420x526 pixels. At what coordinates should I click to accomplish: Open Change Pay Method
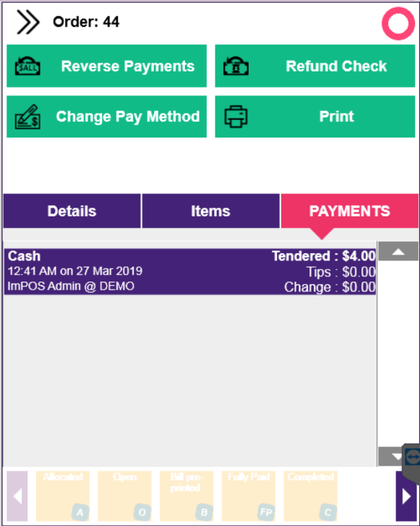coord(106,116)
